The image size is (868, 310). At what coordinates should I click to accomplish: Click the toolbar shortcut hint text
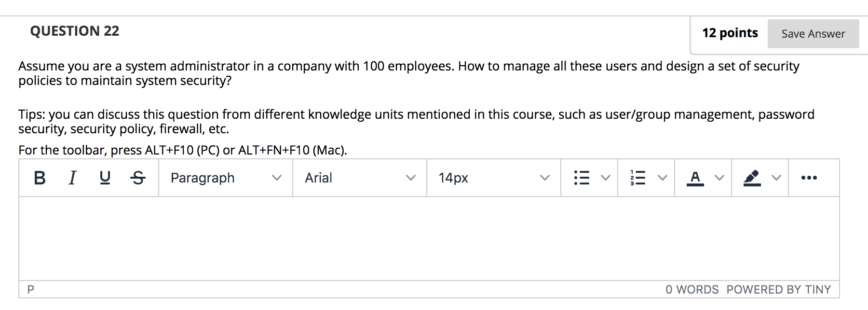click(183, 150)
